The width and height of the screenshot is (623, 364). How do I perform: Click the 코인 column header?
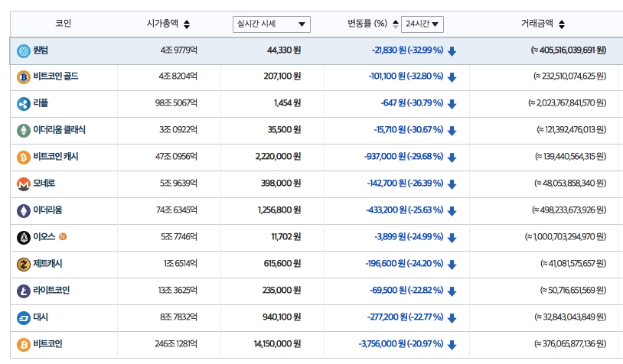click(x=64, y=24)
